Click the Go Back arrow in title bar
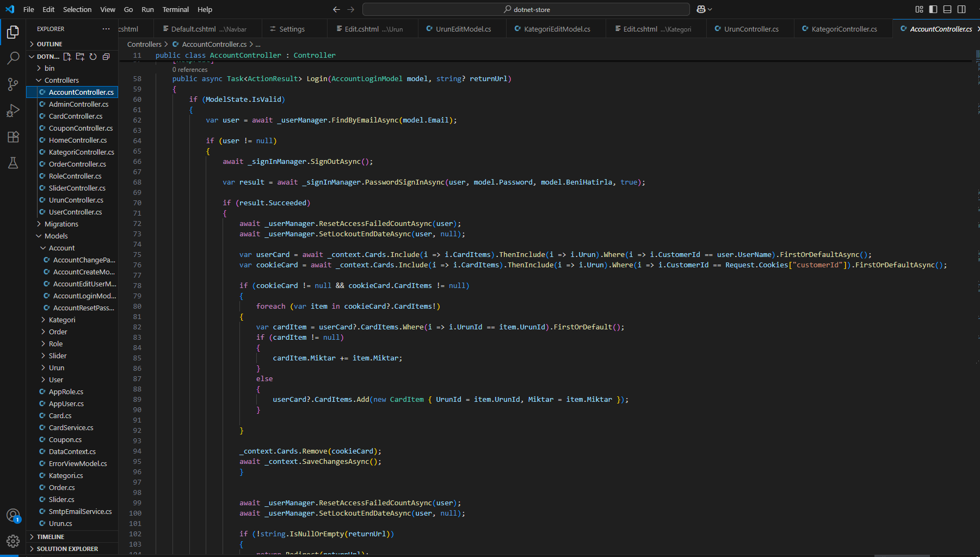980x557 pixels. point(336,9)
